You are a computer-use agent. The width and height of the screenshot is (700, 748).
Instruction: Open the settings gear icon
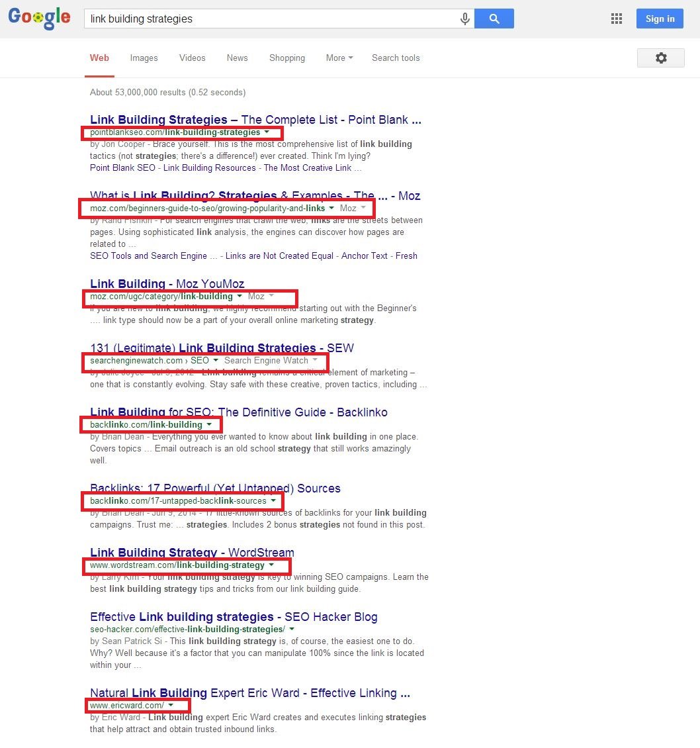660,58
